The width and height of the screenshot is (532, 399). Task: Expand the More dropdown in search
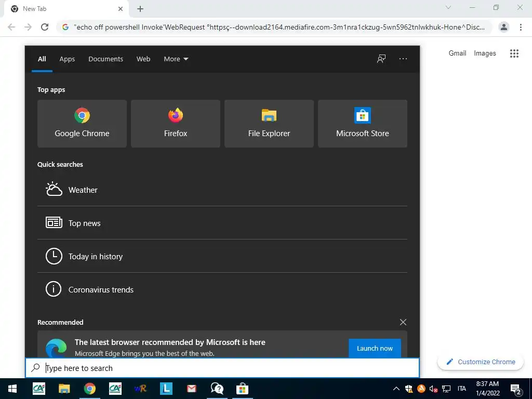tap(176, 59)
